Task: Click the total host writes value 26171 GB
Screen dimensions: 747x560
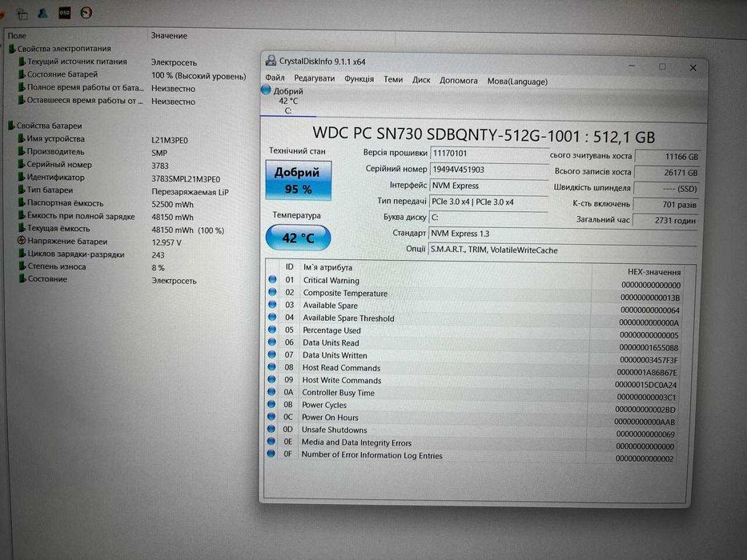Action: [x=667, y=172]
